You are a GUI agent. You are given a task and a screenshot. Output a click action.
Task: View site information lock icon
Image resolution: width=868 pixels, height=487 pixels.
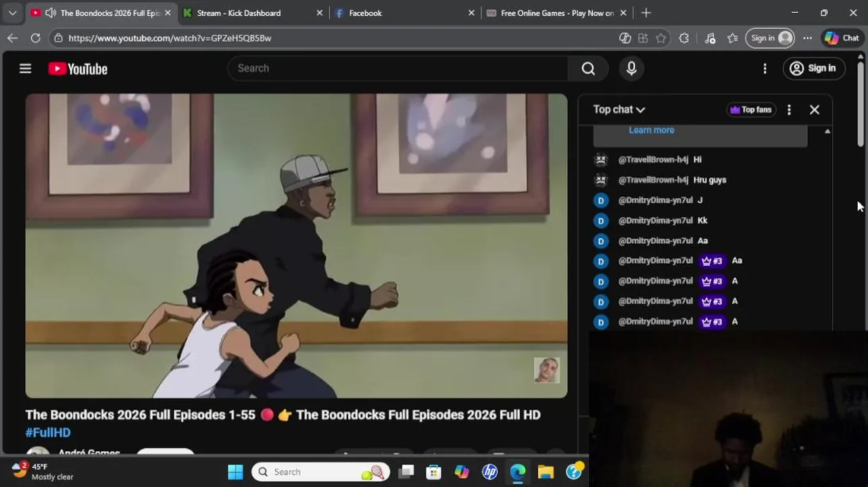pos(59,38)
